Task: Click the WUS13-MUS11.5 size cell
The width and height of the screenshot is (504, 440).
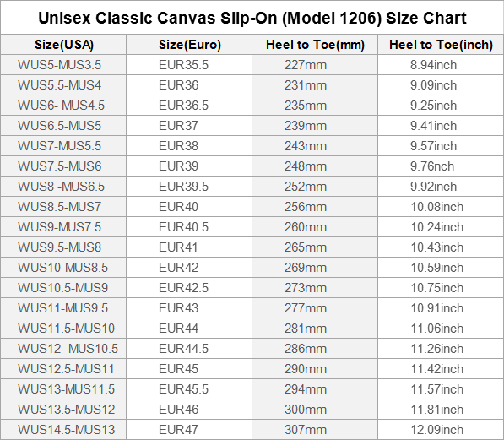Action: click(x=63, y=389)
